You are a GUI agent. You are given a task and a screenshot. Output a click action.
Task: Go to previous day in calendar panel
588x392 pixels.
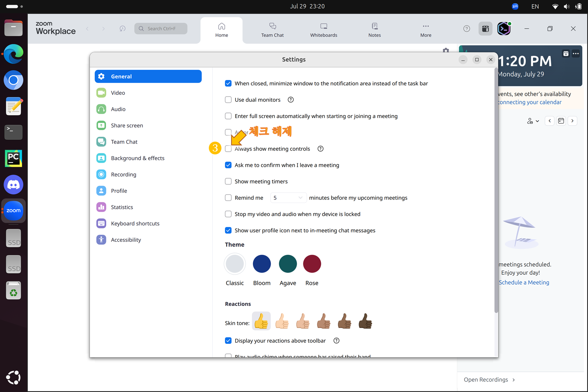[x=550, y=121]
